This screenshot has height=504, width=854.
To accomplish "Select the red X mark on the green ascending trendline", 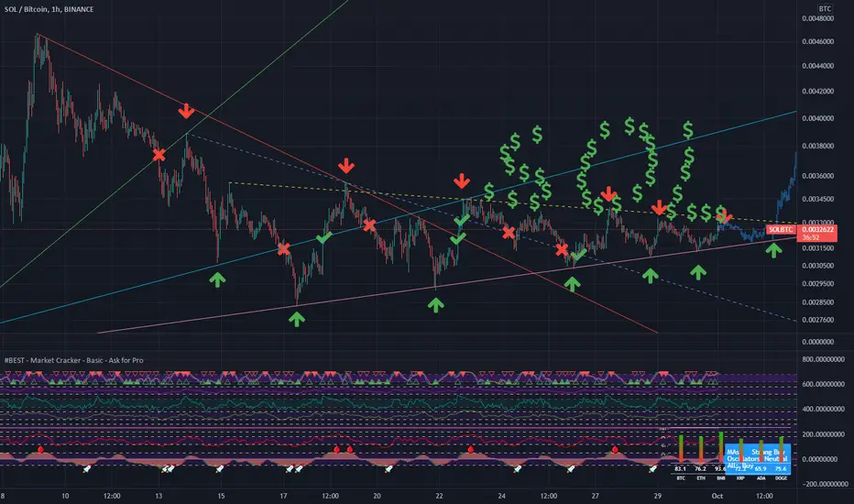I will 159,155.
